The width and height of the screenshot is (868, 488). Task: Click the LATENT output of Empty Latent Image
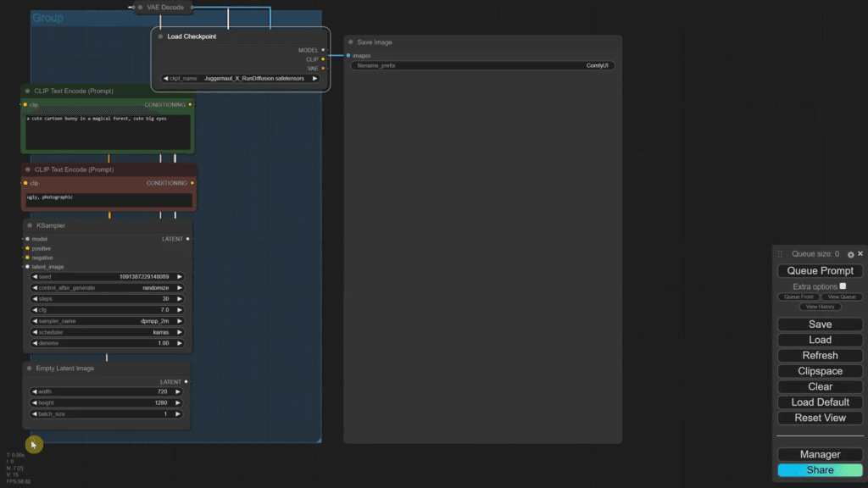tap(186, 382)
